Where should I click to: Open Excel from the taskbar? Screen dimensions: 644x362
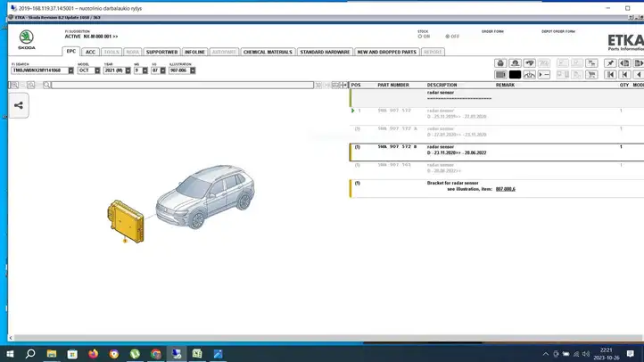pyautogui.click(x=197, y=354)
